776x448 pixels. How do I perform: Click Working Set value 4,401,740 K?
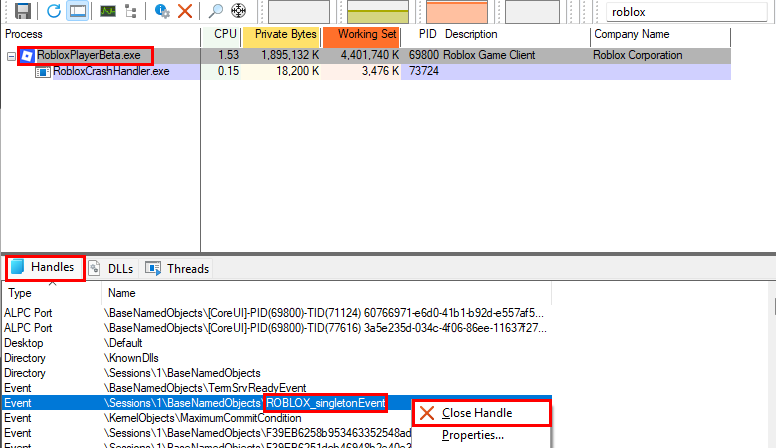[x=370, y=55]
